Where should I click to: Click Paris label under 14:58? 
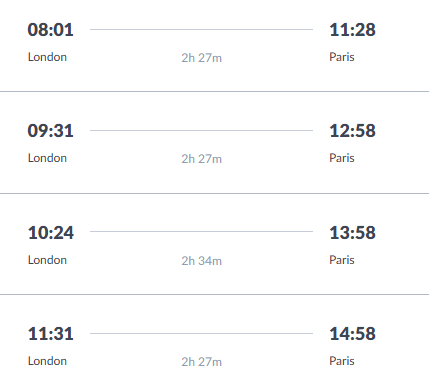(342, 361)
